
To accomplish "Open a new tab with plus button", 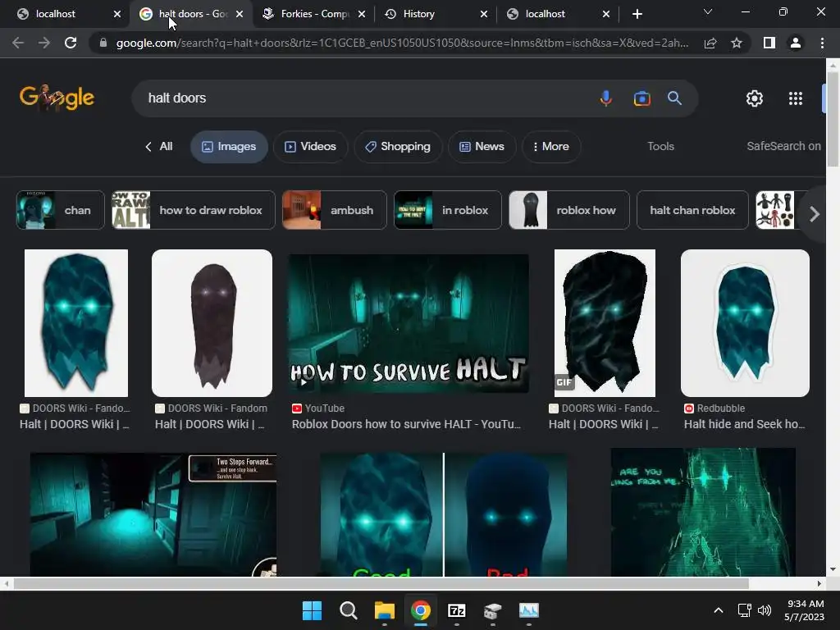I will (x=637, y=14).
